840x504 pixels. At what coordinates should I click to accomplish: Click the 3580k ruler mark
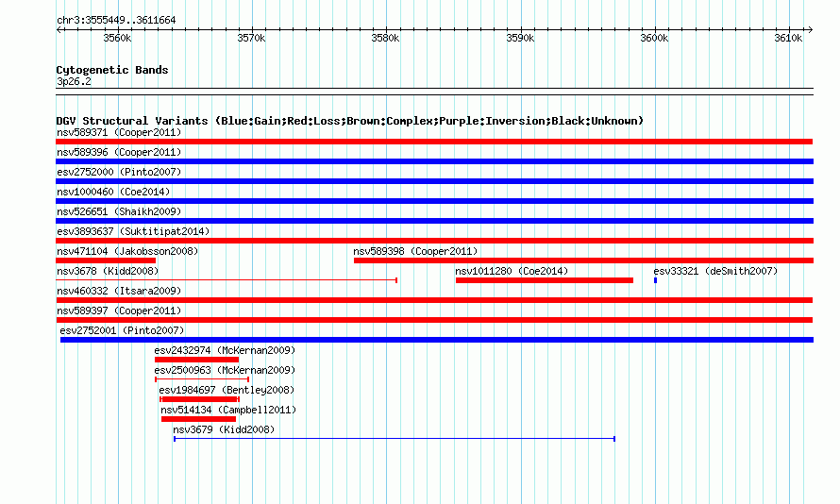click(385, 38)
